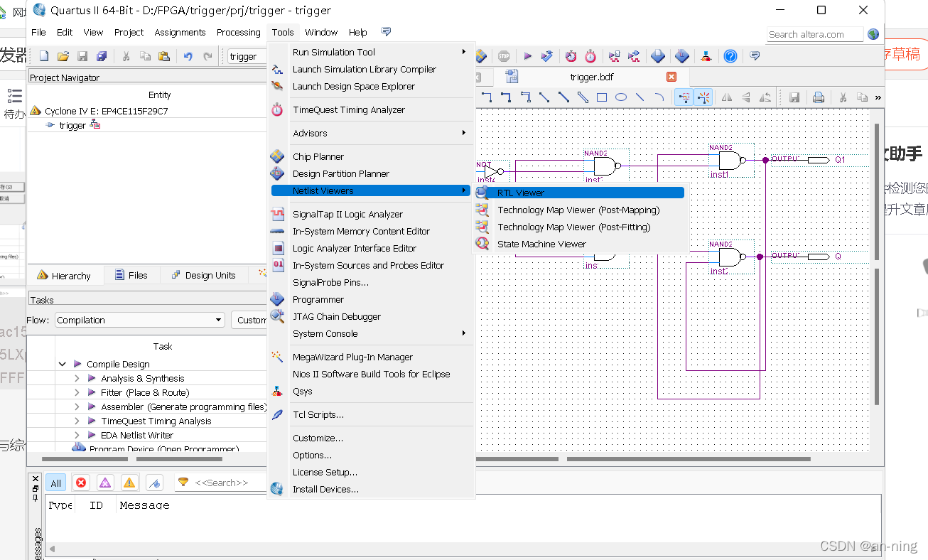Click the Undo arrow icon
Screen dimensions: 928x560
[x=188, y=56]
